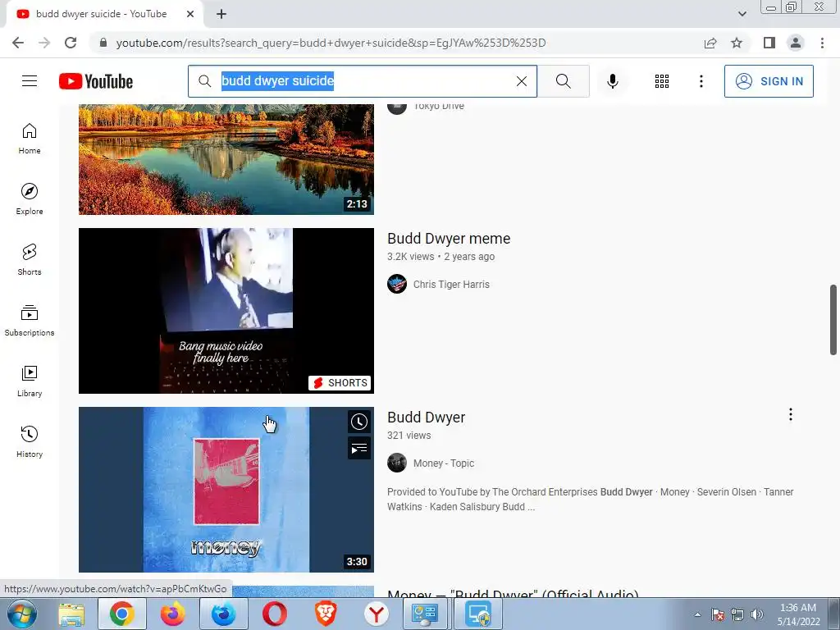Open the Budd Dwyer meme Shorts thumbnail
Screen dimensions: 840x630
(x=226, y=311)
